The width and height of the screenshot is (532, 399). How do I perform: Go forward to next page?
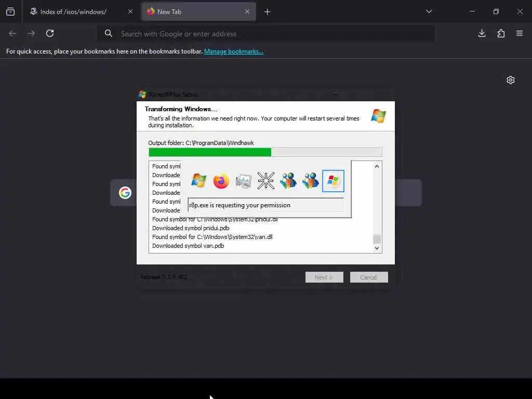(x=31, y=33)
